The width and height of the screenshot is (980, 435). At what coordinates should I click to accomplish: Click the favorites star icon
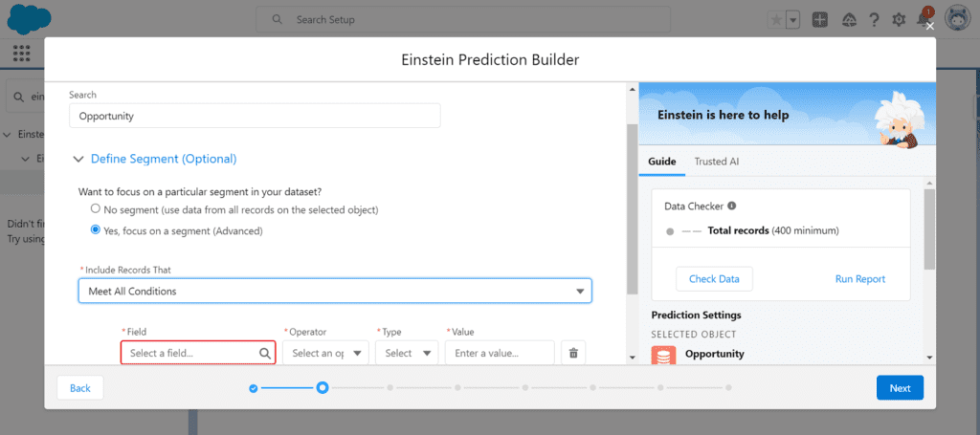[775, 20]
